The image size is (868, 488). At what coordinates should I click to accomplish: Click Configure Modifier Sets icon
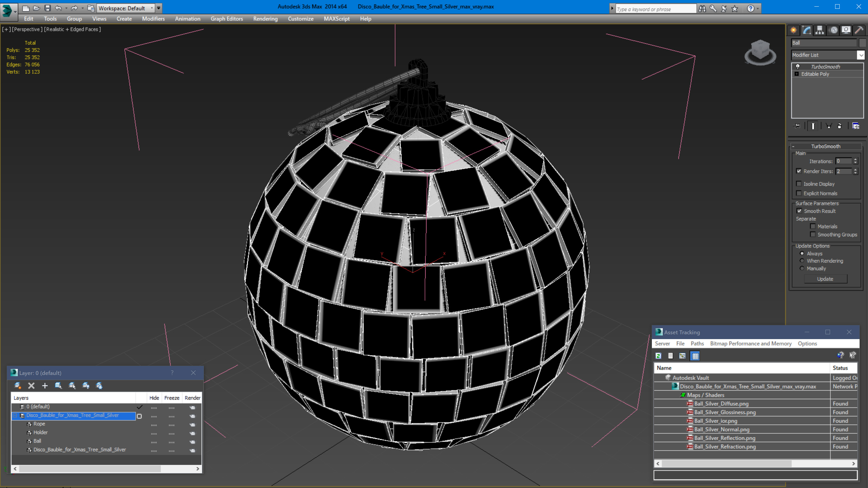pyautogui.click(x=856, y=126)
